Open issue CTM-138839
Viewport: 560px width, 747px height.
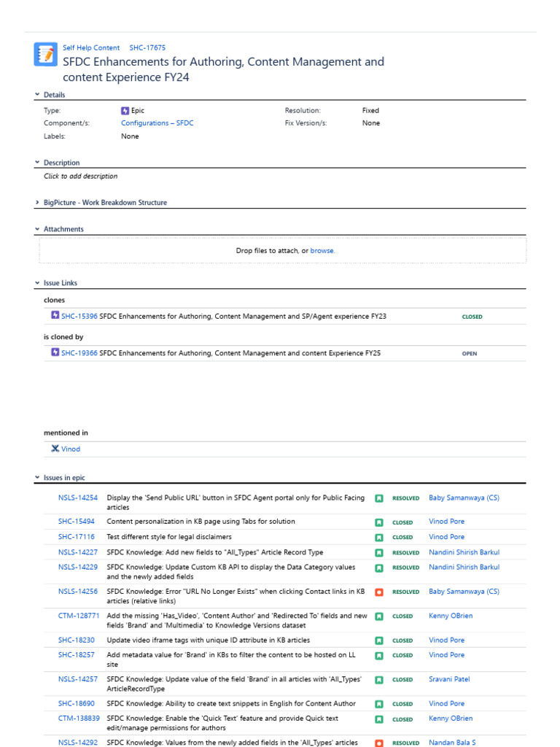(x=79, y=718)
